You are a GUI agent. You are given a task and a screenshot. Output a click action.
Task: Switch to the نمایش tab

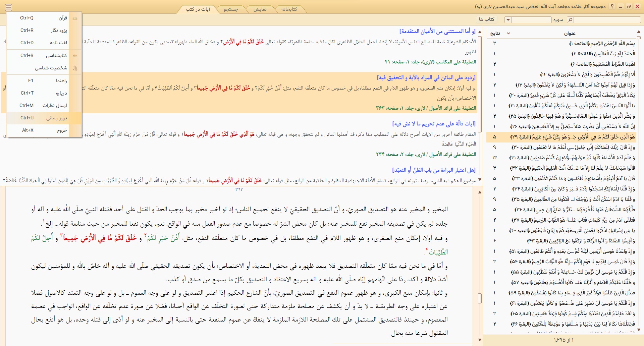[260, 9]
